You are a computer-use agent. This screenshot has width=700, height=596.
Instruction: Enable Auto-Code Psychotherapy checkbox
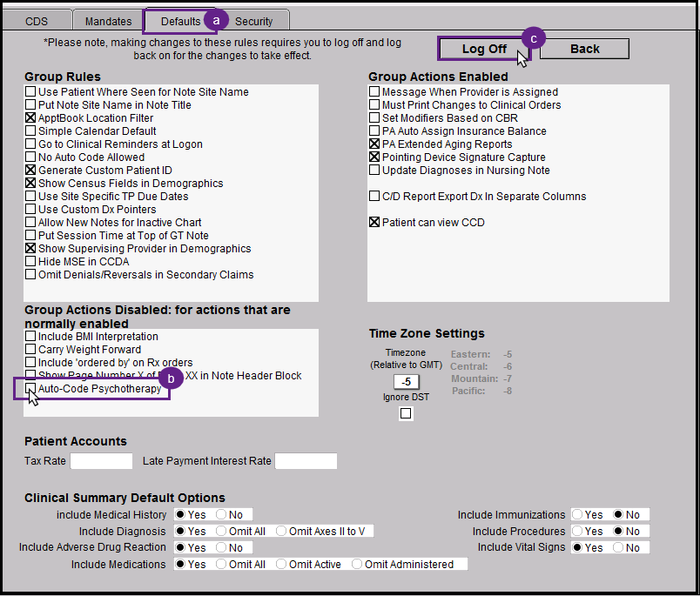[x=31, y=389]
